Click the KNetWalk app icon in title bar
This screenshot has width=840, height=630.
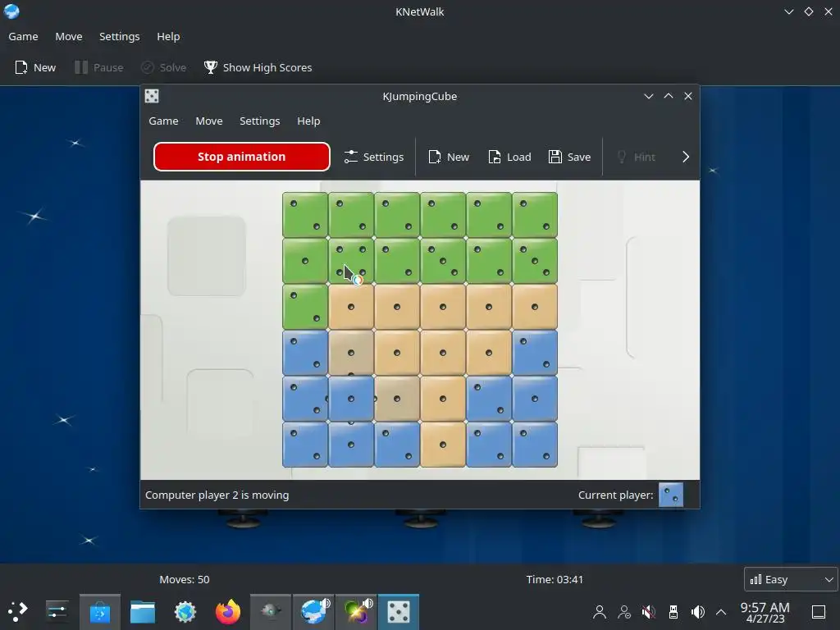point(11,11)
